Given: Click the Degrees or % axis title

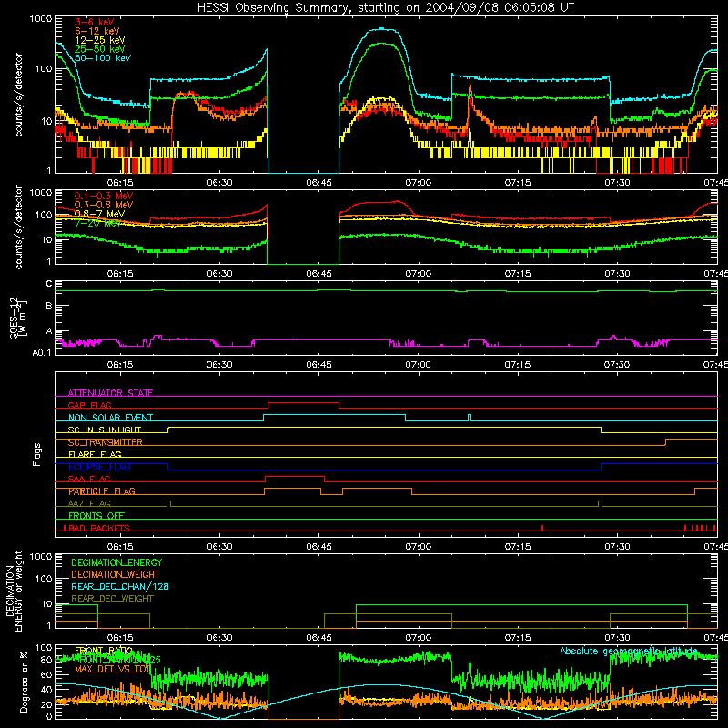Looking at the screenshot, I should coord(24,682).
